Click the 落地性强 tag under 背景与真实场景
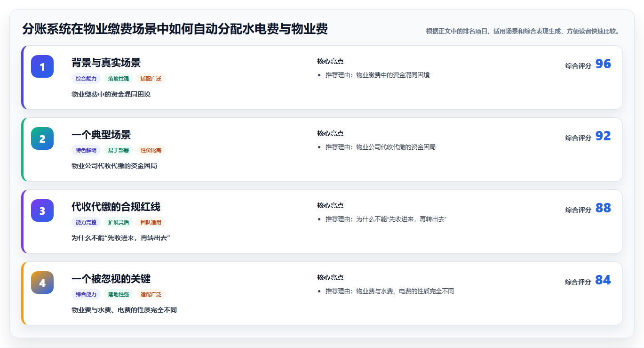This screenshot has width=644, height=348. click(x=119, y=79)
